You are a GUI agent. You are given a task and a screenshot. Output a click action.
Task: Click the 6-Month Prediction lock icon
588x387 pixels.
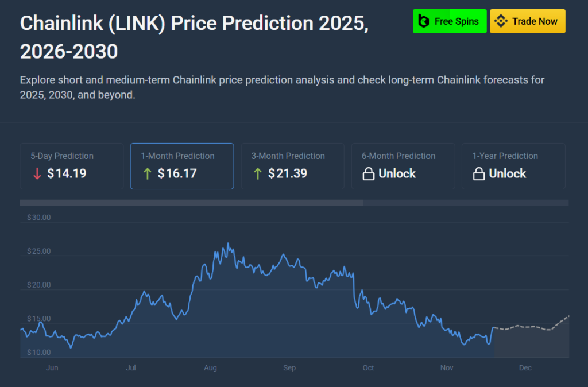(369, 174)
